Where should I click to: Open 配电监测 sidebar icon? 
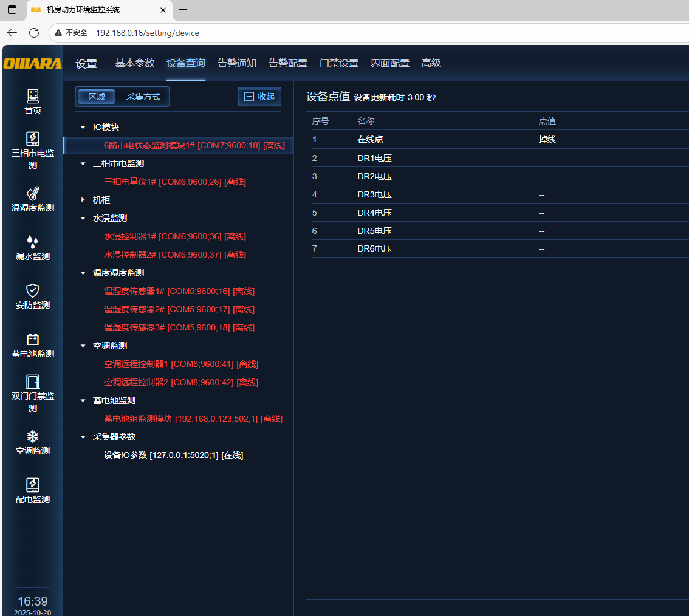tap(33, 485)
